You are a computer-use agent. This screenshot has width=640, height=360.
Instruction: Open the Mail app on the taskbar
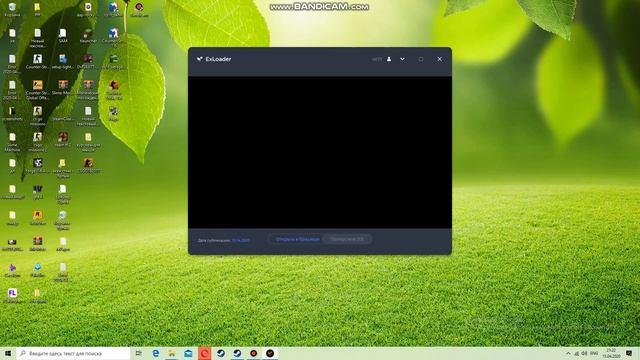point(188,353)
